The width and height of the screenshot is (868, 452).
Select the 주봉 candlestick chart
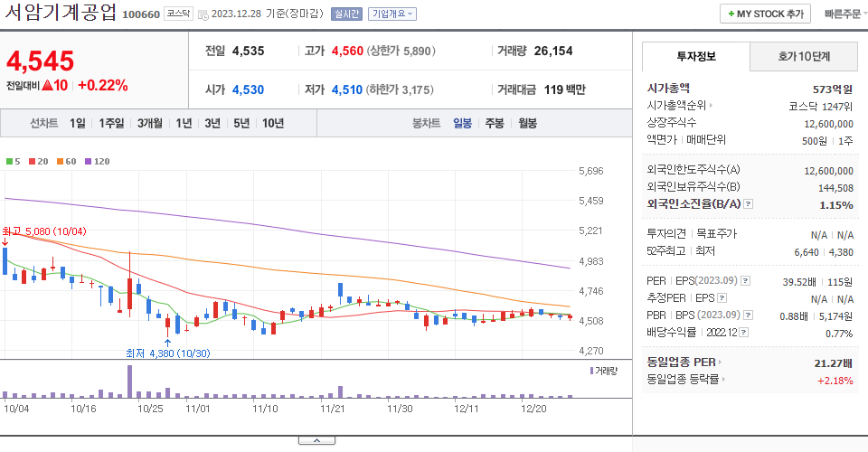pyautogui.click(x=495, y=123)
